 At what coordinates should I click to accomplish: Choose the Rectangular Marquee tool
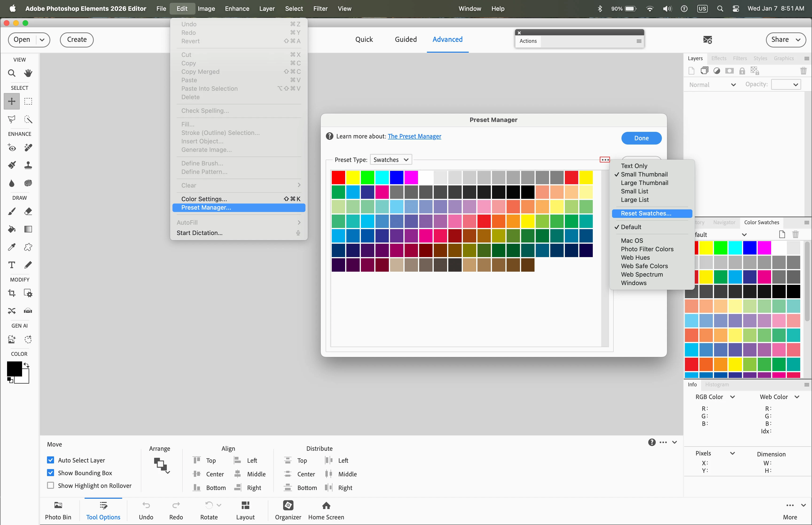[x=28, y=101]
